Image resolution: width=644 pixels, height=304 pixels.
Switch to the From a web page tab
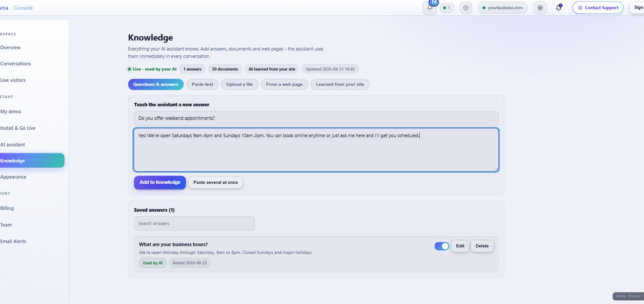(x=284, y=84)
